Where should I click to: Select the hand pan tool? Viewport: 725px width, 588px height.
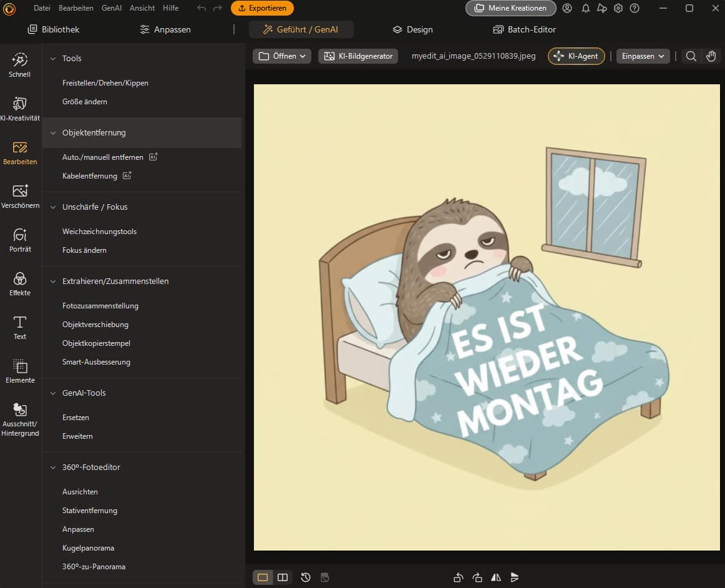[x=711, y=56]
